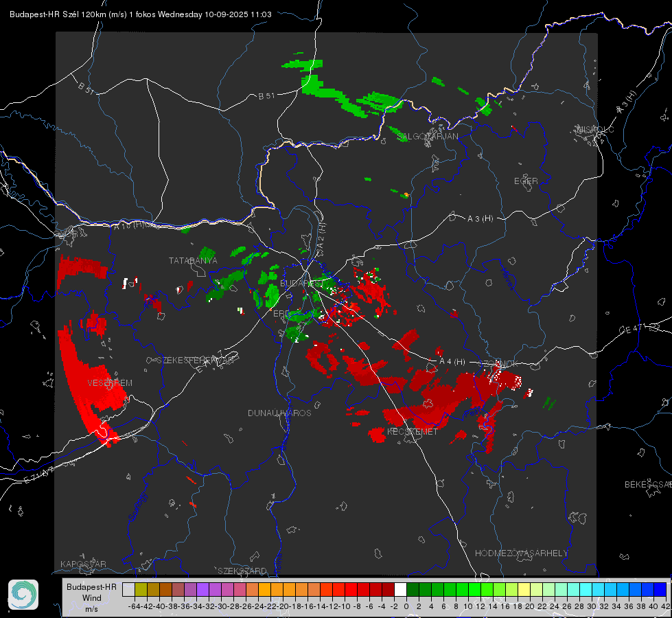
Task: Click the DUNAUJVAROS city label
Action: pyautogui.click(x=279, y=413)
